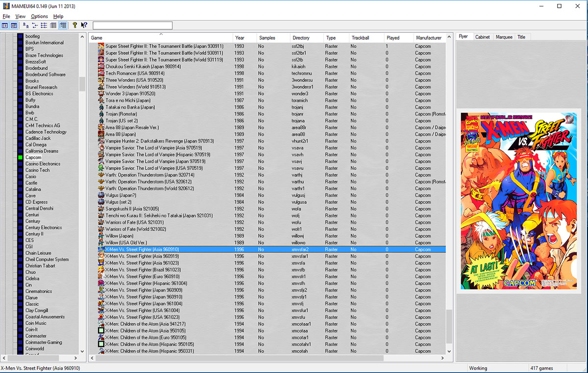Switch to the Cabinet tab
This screenshot has width=588, height=373.
click(483, 37)
